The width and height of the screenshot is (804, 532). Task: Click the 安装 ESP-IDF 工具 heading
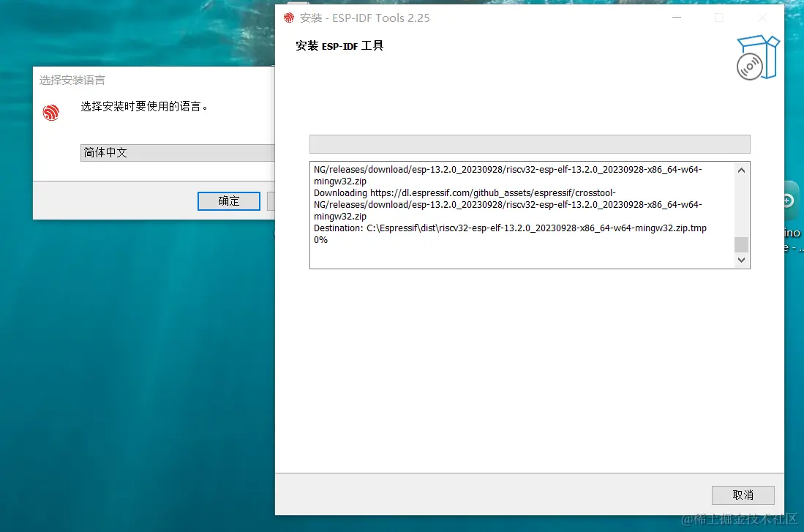[x=339, y=45]
